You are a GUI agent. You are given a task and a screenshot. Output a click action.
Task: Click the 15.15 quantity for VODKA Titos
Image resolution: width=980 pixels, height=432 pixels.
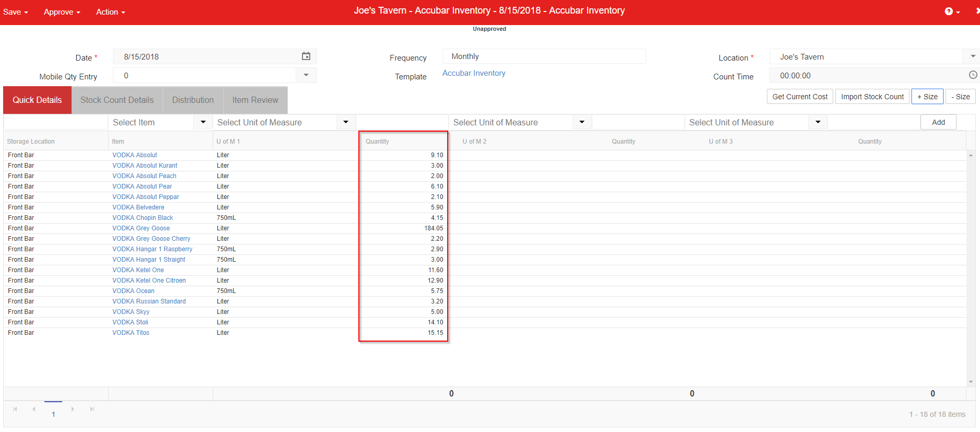pos(435,333)
